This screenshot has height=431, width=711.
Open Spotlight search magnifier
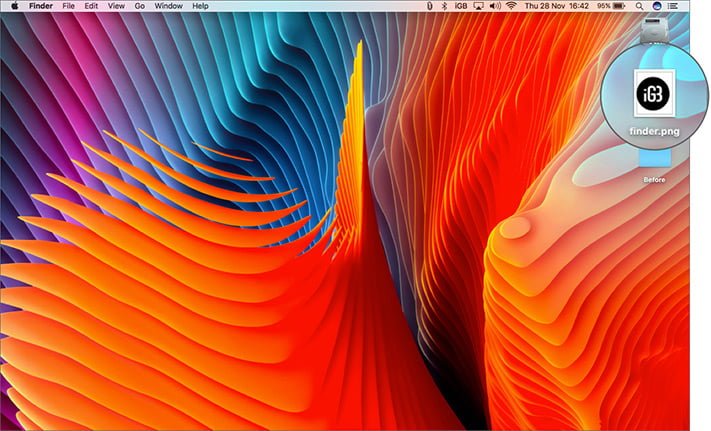click(x=639, y=6)
